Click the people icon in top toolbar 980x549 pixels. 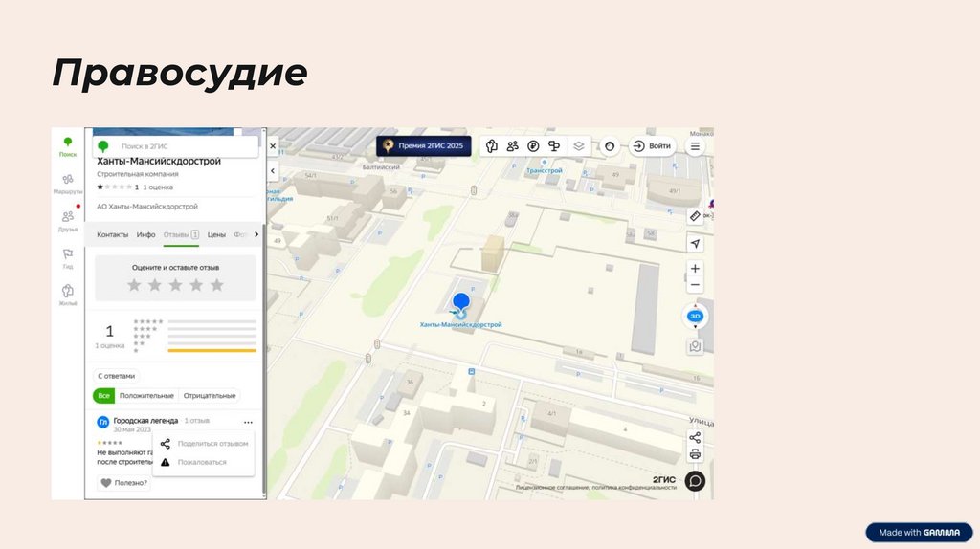[x=513, y=146]
